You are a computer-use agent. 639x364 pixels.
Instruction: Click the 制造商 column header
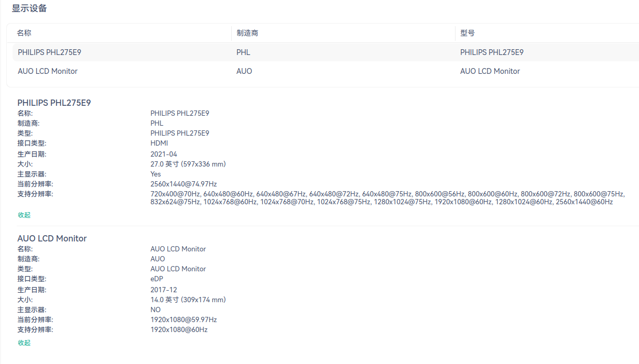[x=247, y=33]
